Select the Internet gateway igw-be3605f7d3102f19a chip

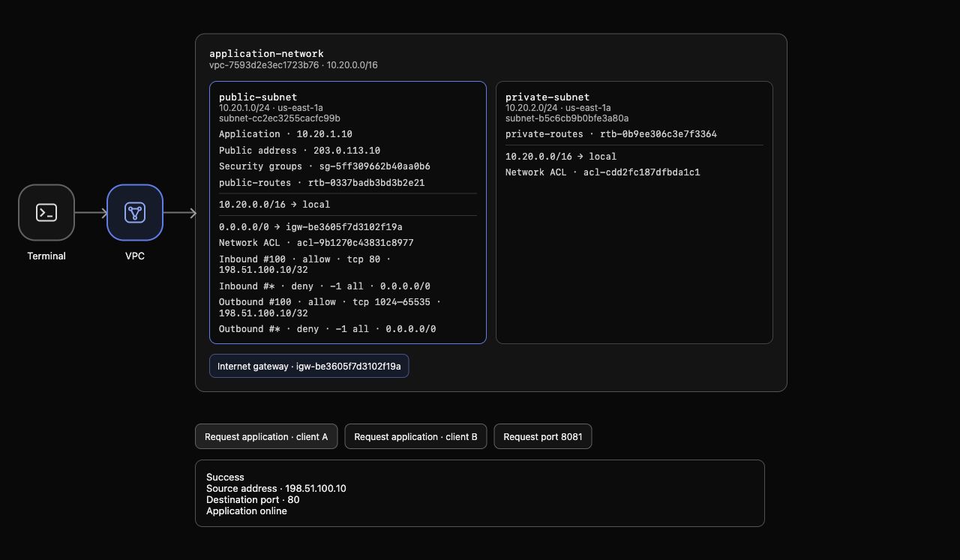click(309, 366)
